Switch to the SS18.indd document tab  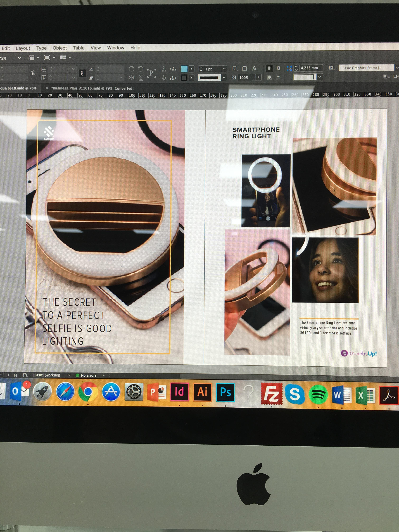(18, 88)
